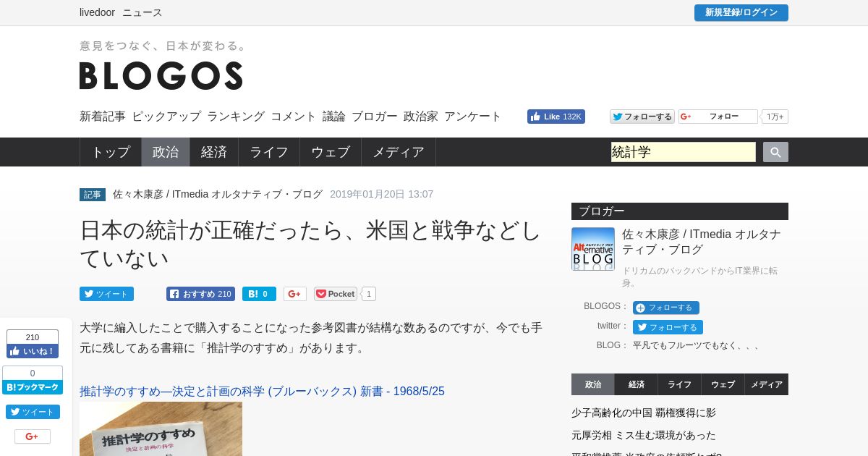The image size is (868, 456).
Task: Open アンケート menu item
Action: tap(473, 117)
